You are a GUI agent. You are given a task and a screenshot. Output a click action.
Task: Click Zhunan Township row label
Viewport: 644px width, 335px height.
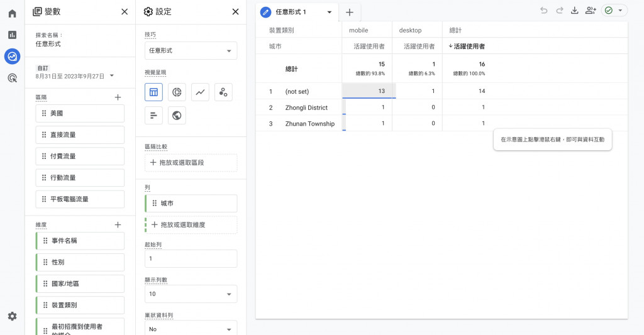coord(310,124)
